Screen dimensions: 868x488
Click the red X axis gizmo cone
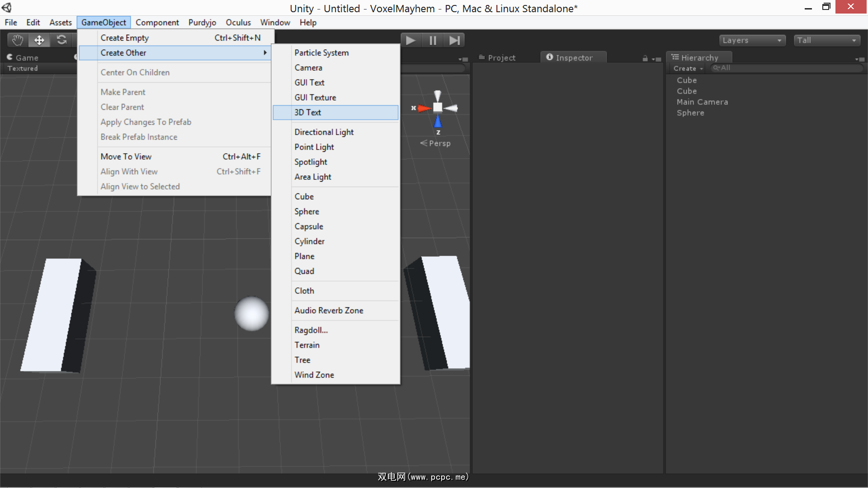coord(424,108)
